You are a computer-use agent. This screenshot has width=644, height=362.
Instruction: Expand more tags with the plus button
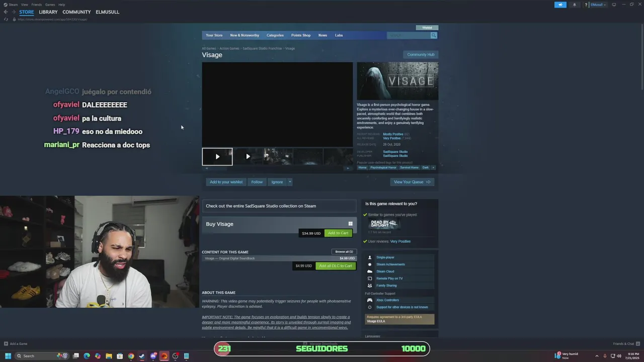point(433,167)
